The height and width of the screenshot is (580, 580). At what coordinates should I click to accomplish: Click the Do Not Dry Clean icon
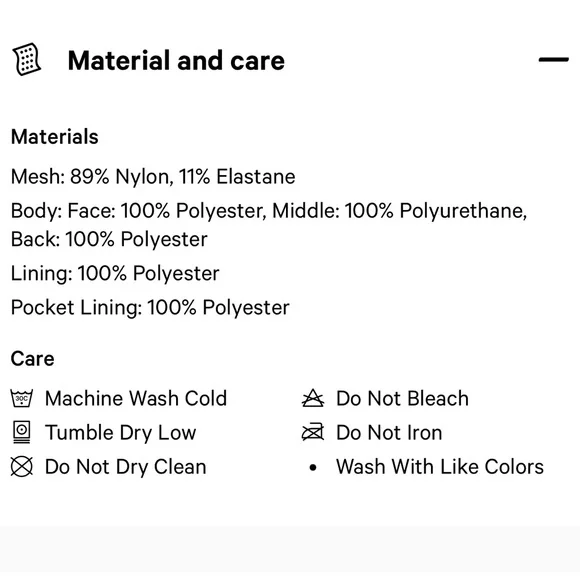click(x=21, y=466)
